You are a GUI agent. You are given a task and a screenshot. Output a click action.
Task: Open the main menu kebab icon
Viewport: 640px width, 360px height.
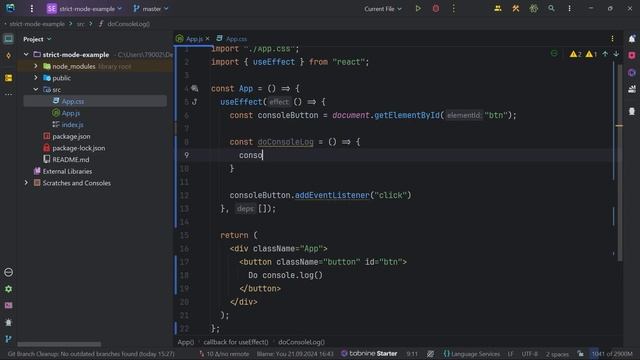pyautogui.click(x=31, y=9)
